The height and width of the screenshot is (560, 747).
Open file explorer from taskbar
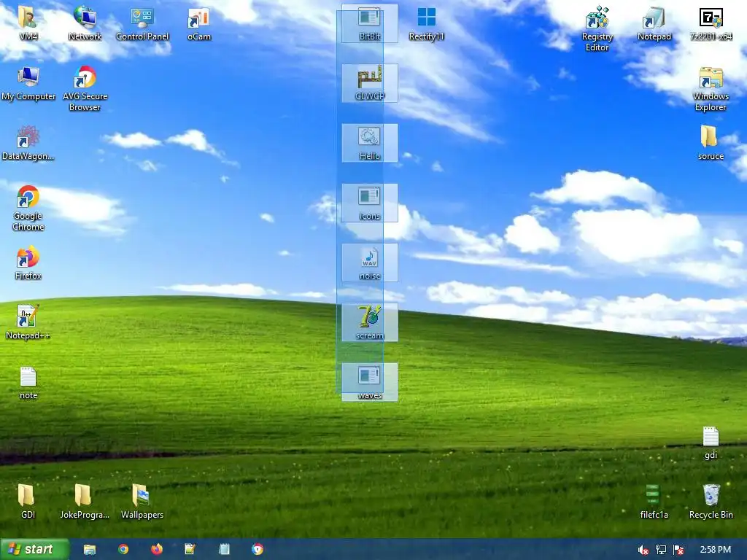(90, 550)
